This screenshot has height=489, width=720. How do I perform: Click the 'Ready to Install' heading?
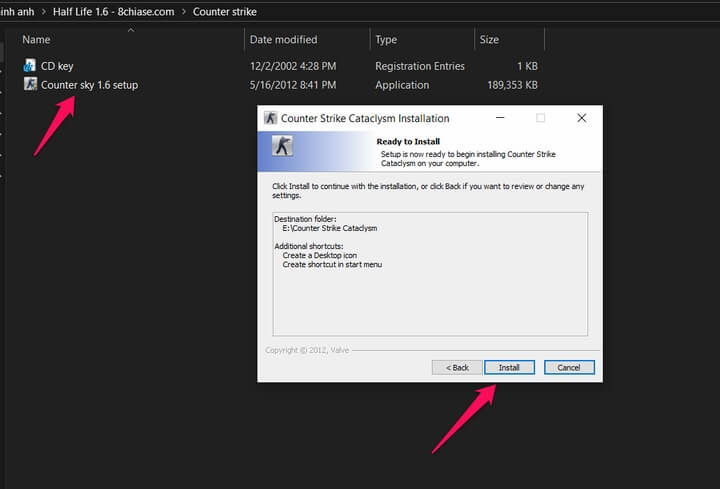408,141
